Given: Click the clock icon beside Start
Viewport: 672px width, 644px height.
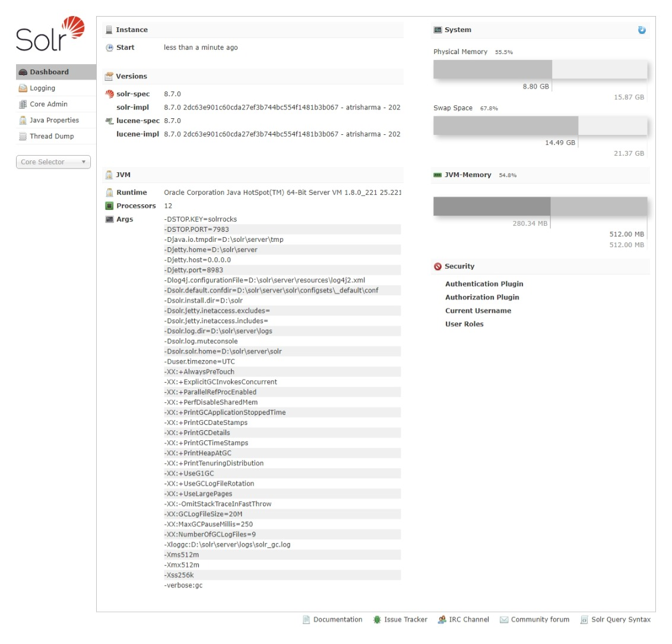Looking at the screenshot, I should (110, 48).
